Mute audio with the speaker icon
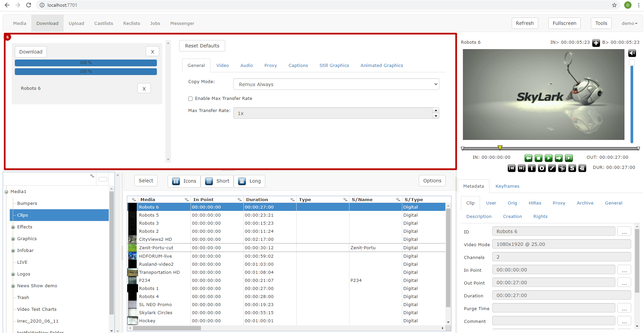The image size is (644, 333). point(632,53)
